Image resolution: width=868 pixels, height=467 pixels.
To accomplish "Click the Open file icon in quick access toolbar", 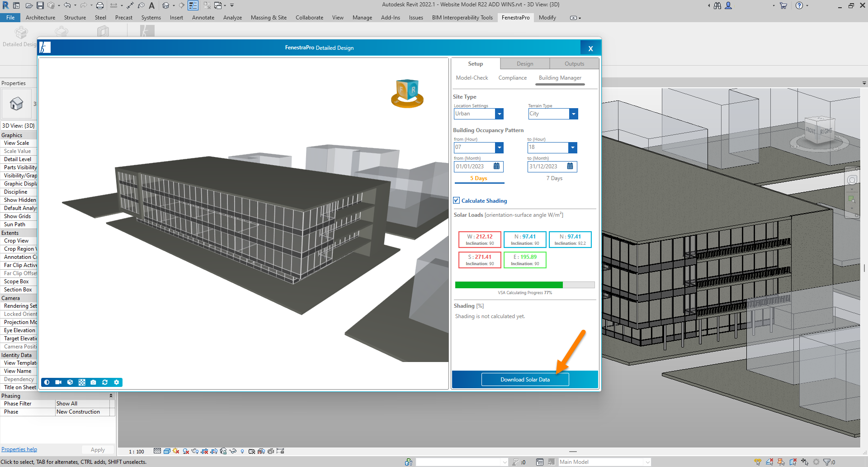I will pos(29,5).
